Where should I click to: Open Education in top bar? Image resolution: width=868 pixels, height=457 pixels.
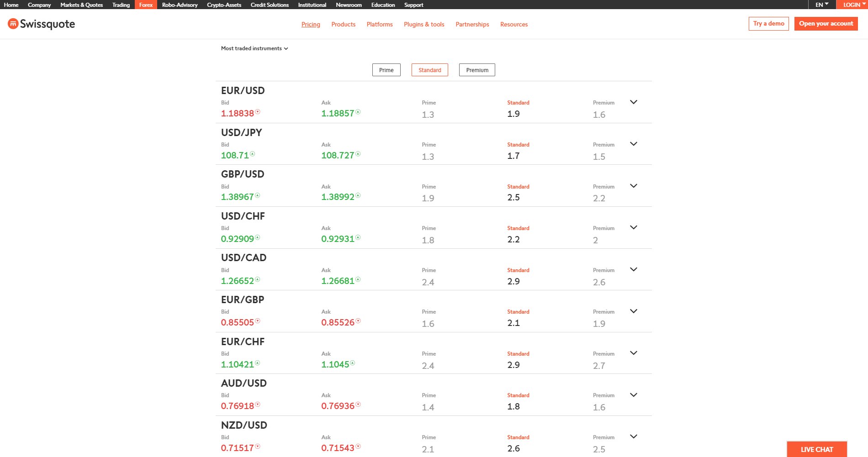[x=383, y=5]
